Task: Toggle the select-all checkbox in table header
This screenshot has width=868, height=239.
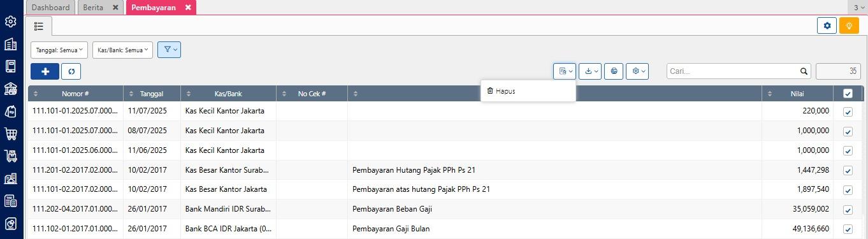Action: point(848,94)
